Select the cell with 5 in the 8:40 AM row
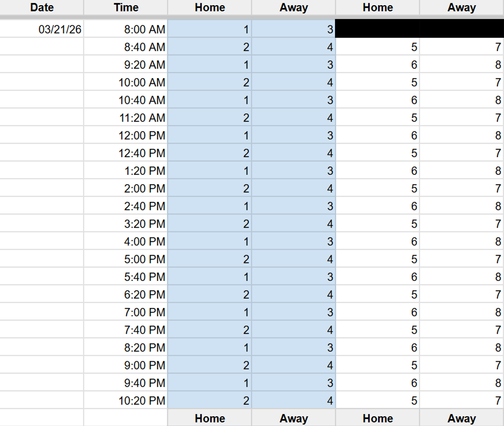This screenshot has height=426, width=504. (x=378, y=47)
